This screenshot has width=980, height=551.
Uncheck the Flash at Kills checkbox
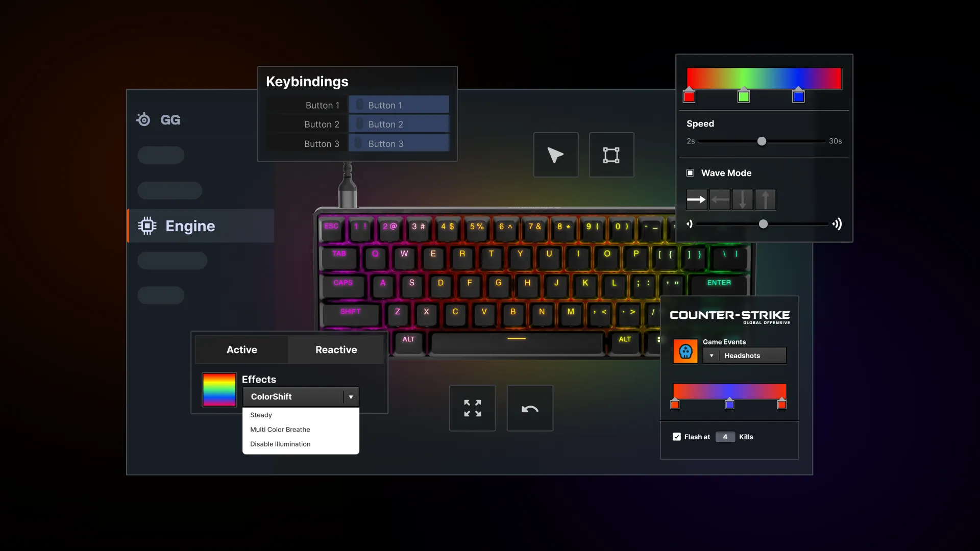pos(677,437)
